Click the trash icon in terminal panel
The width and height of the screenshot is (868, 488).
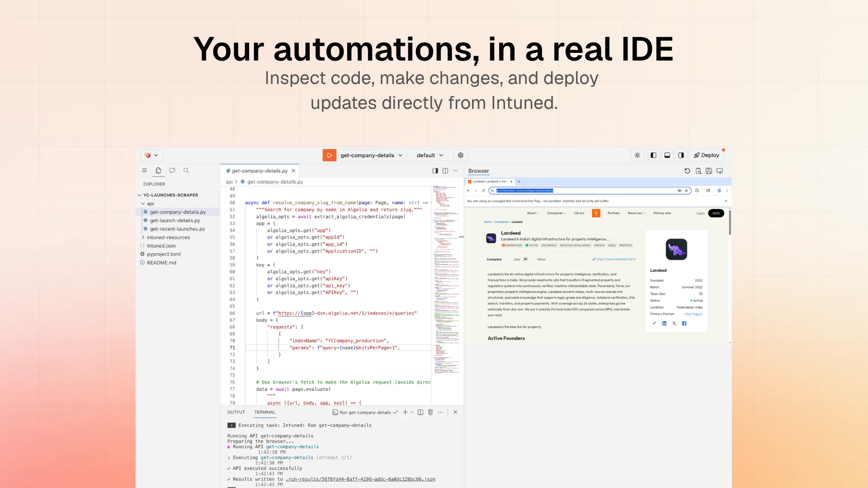tap(430, 412)
